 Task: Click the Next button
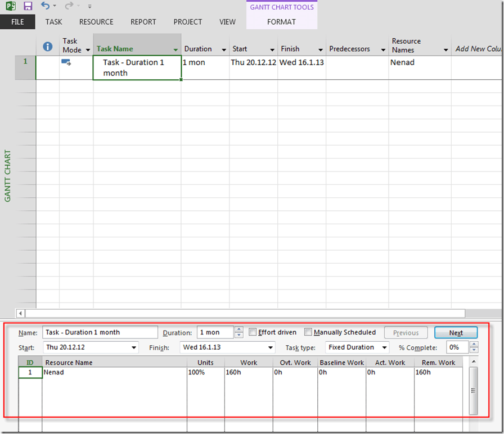pos(456,333)
